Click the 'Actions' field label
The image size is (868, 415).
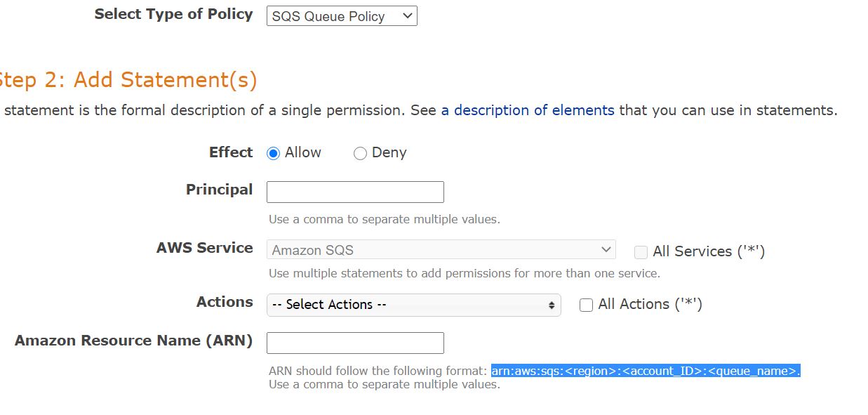pyautogui.click(x=225, y=302)
